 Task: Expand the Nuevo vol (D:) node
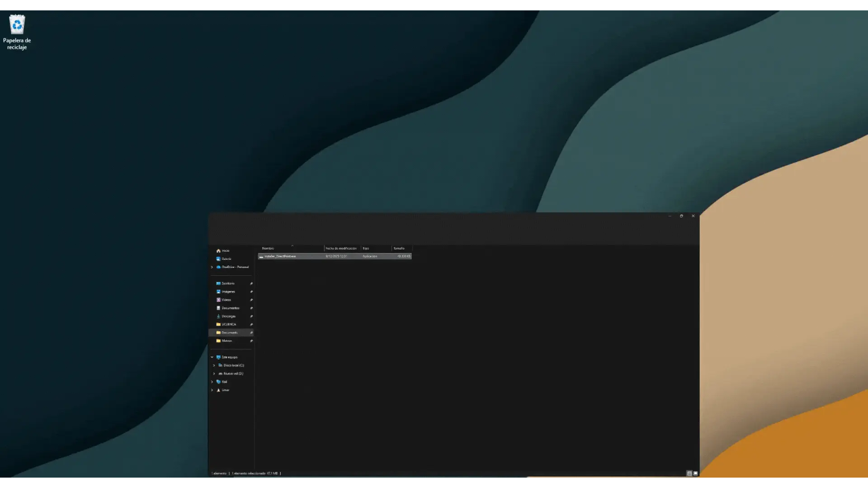coord(214,374)
